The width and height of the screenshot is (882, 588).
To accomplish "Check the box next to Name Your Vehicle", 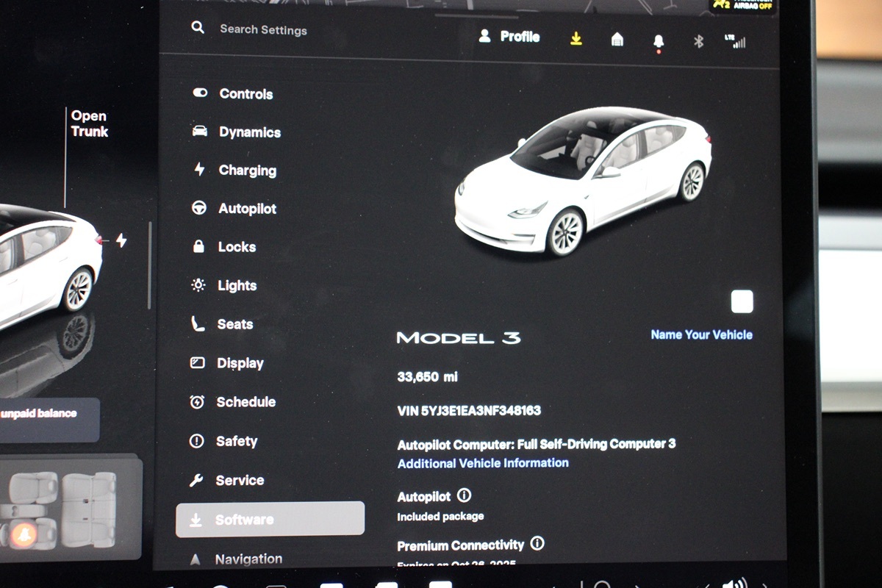I will 742,301.
